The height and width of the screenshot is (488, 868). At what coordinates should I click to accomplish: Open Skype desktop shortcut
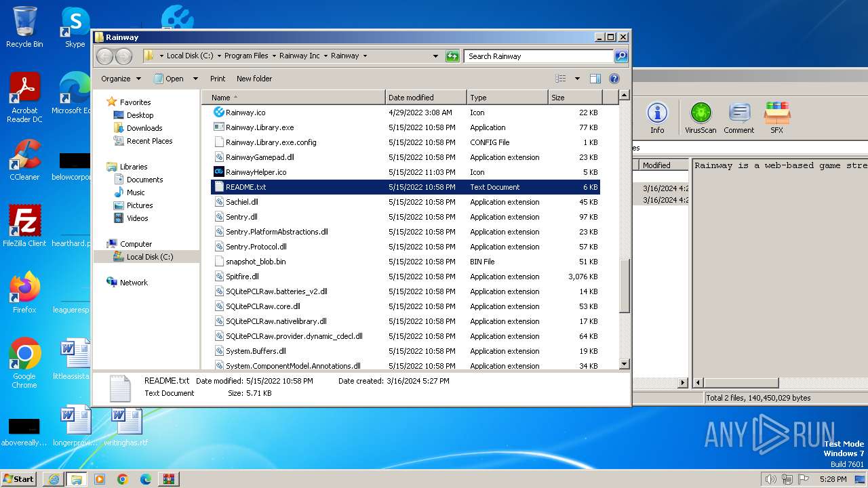coord(75,27)
